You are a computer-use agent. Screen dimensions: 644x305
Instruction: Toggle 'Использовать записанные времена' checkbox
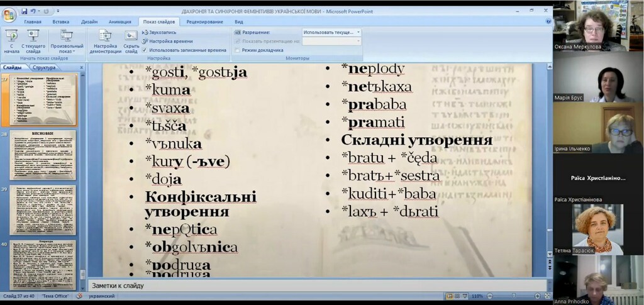click(145, 50)
